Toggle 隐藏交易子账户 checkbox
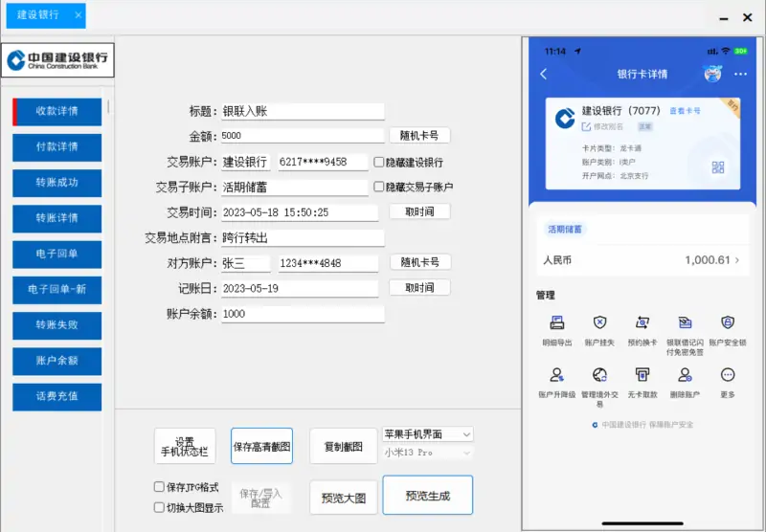This screenshot has height=532, width=766. point(378,187)
